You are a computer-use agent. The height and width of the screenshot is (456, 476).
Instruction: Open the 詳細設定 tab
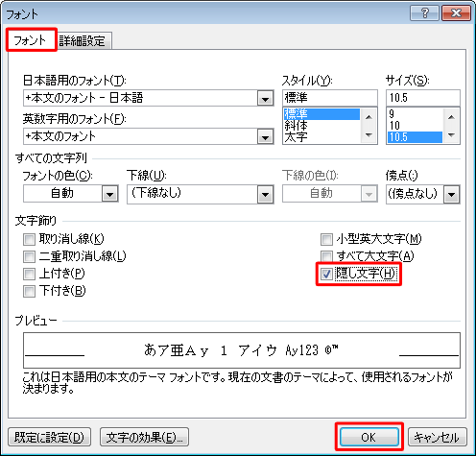83,41
